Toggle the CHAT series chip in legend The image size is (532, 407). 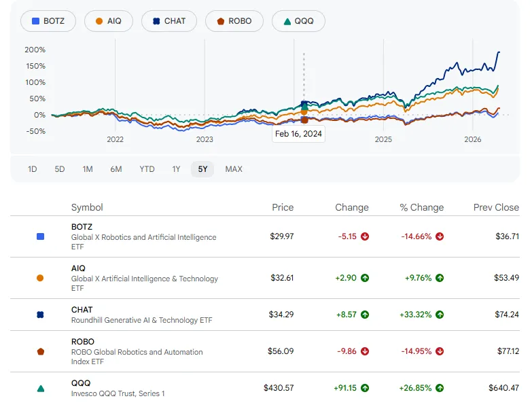click(x=169, y=21)
